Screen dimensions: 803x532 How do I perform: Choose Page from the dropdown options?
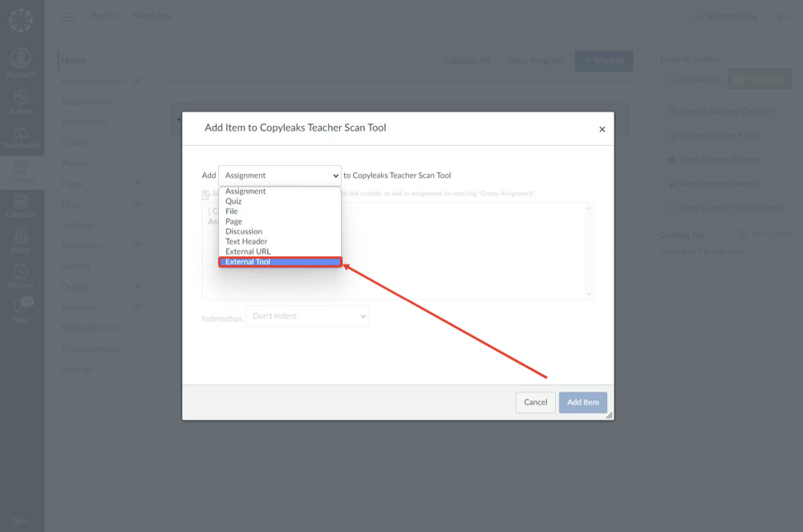click(x=280, y=221)
